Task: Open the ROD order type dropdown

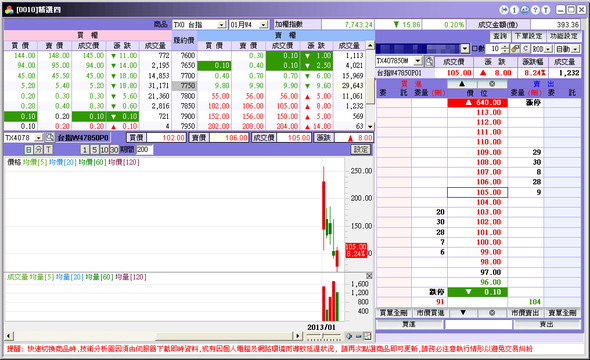Action: click(548, 49)
